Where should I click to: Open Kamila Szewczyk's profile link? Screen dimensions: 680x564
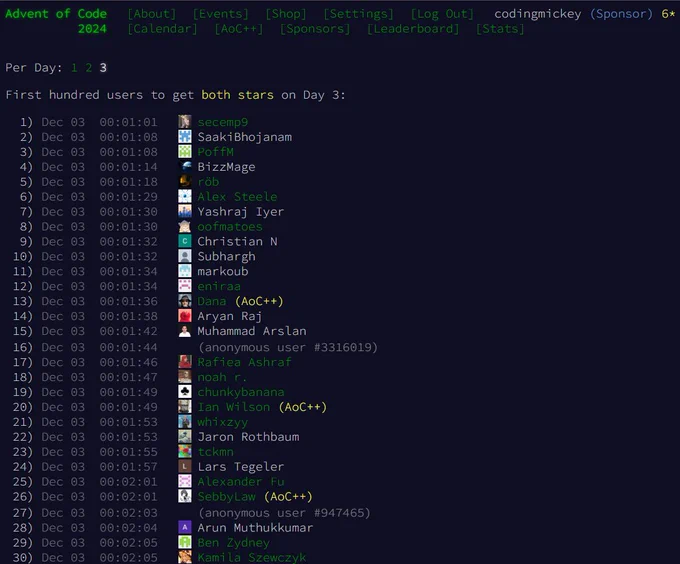[x=252, y=557]
